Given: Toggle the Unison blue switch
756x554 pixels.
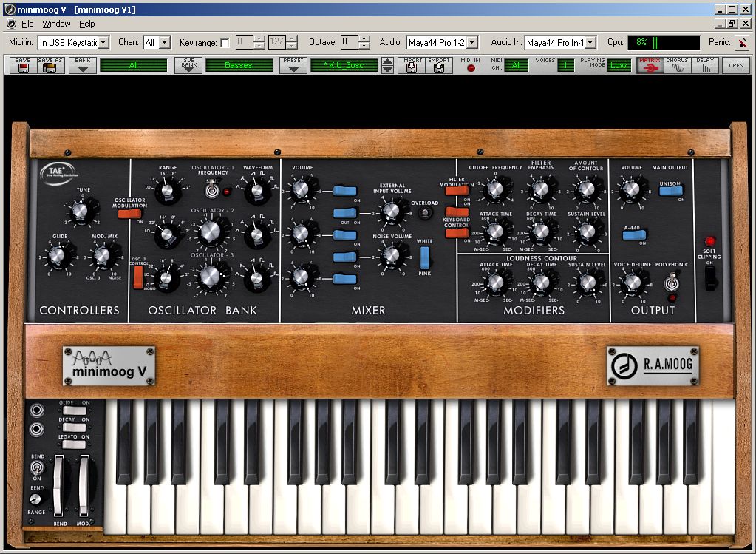Looking at the screenshot, I should point(671,191).
